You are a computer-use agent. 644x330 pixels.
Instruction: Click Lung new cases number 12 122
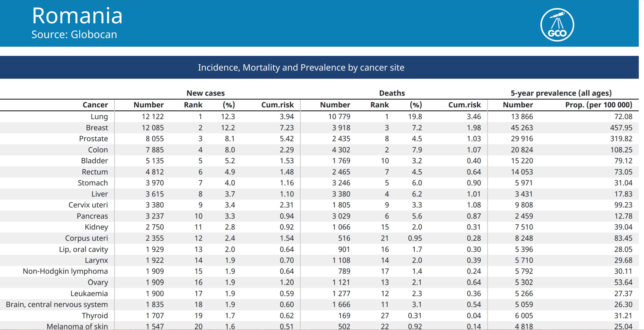pyautogui.click(x=153, y=117)
